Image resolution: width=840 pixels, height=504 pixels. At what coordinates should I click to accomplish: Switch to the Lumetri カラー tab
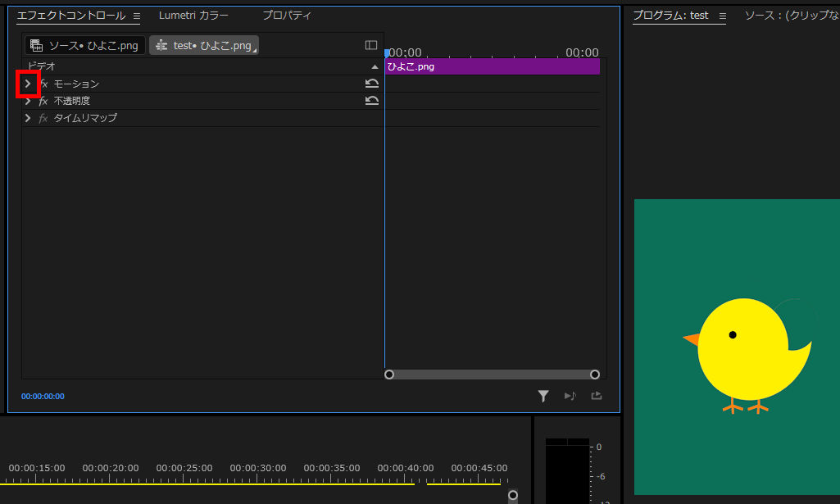(x=193, y=16)
